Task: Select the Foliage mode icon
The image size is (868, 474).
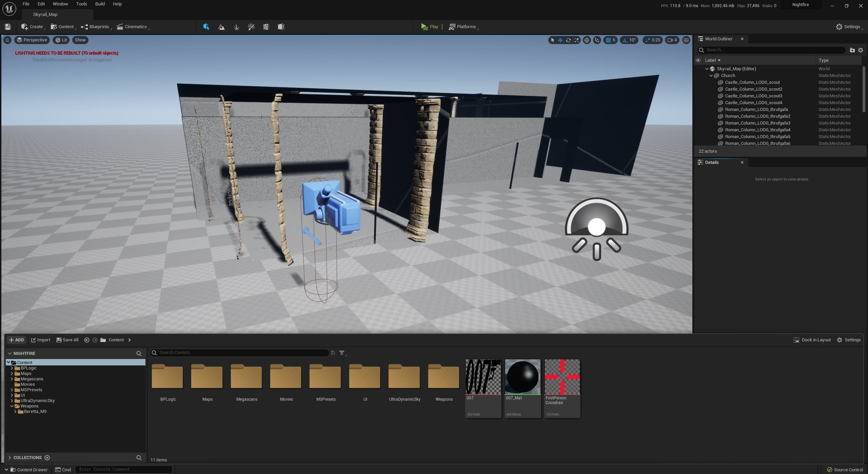Action: (x=237, y=27)
